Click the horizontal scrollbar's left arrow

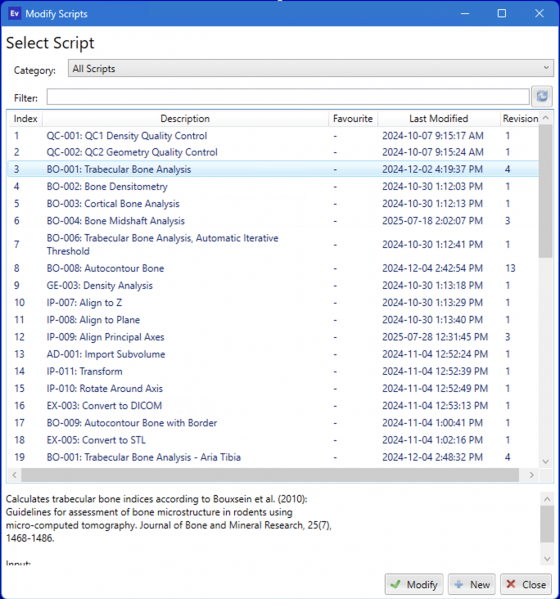coord(15,475)
